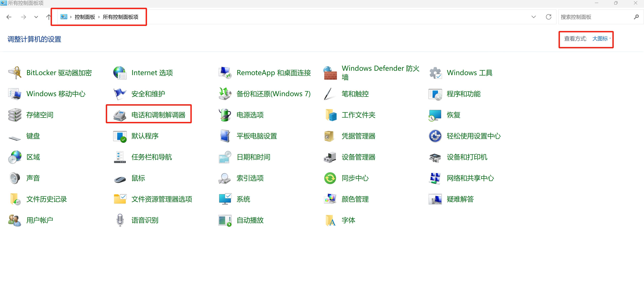Click the search magnifier button
Viewport: 644px width, 289px height.
coord(636,17)
